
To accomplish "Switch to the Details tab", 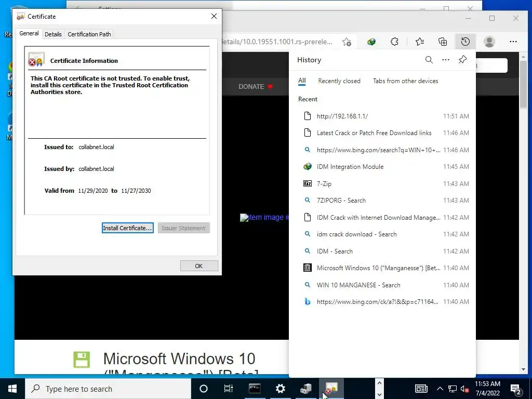I will pos(53,34).
